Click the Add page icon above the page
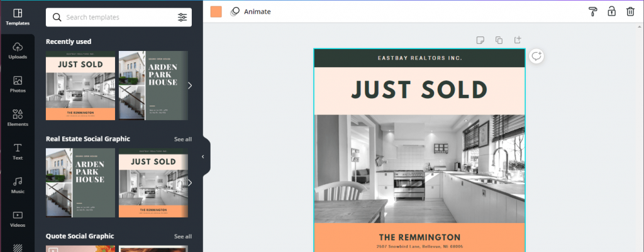The height and width of the screenshot is (252, 644). click(518, 40)
